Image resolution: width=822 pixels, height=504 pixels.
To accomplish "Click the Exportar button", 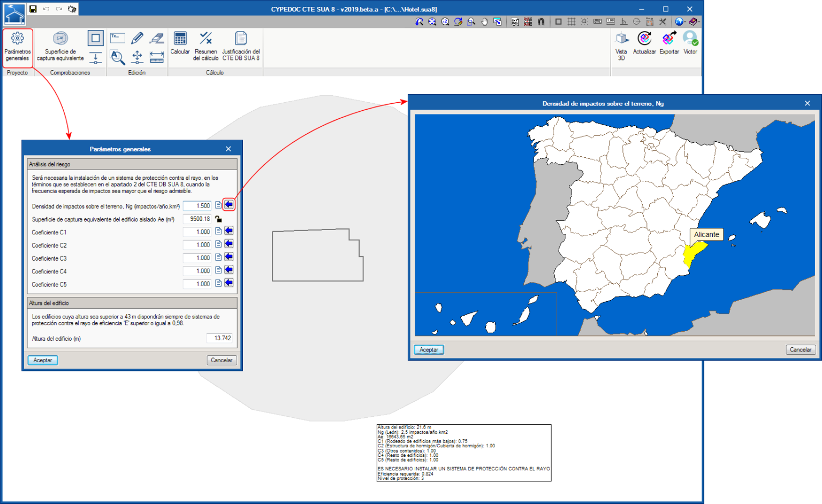I will tap(669, 43).
